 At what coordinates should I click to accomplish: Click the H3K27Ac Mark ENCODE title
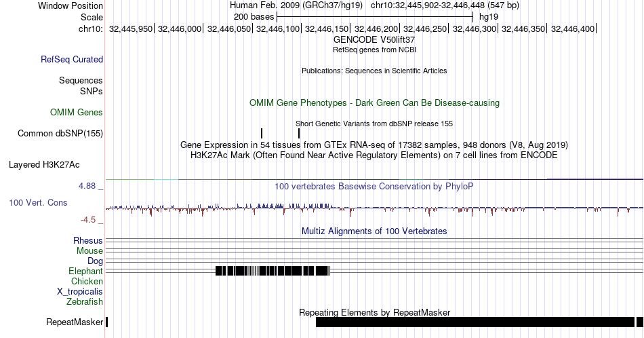(374, 155)
